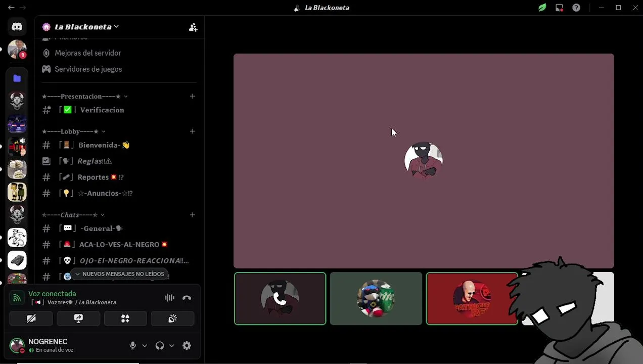The image size is (643, 364).
Task: Open the Verificacion channel
Action: (x=119, y=110)
